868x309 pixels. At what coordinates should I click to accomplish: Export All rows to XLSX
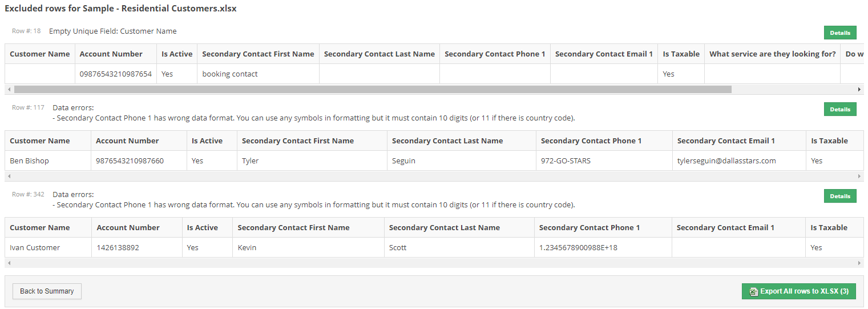(x=799, y=291)
